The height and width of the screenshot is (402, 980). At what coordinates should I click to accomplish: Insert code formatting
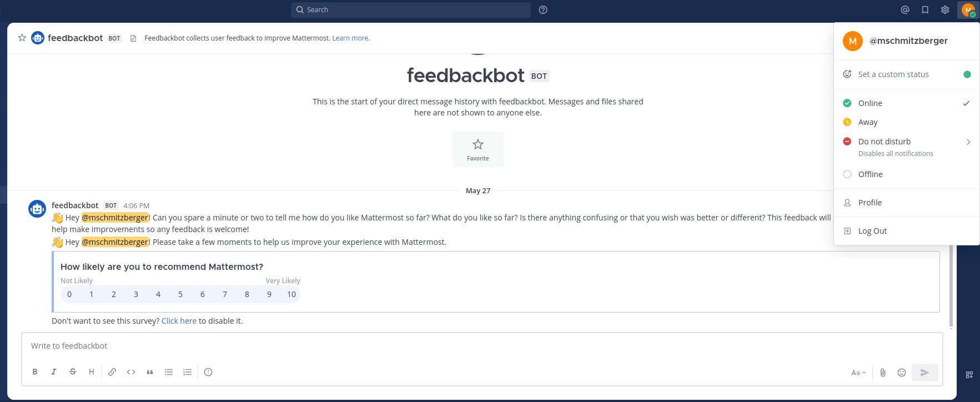131,372
